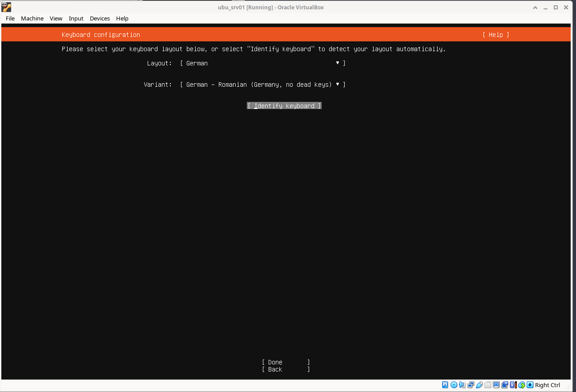Go Back to the previous installer screen
The image size is (576, 392).
coord(286,369)
